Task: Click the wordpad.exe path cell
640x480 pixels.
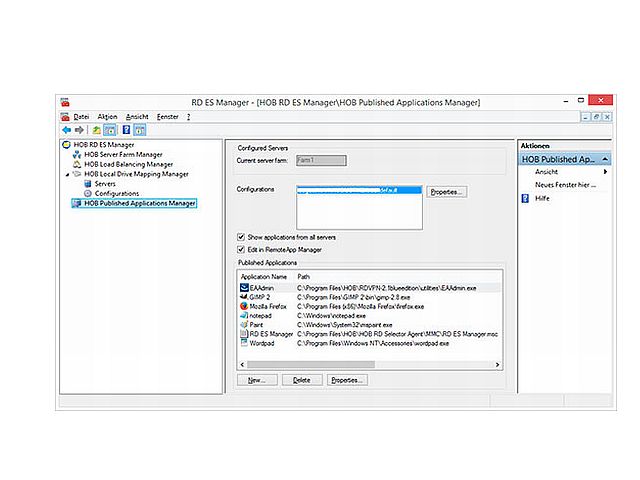Action: coord(373,343)
